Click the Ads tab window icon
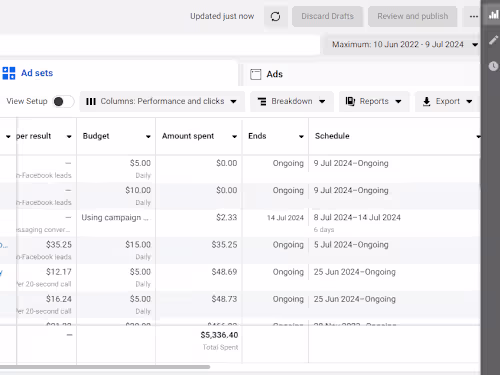500x375 pixels. point(256,74)
